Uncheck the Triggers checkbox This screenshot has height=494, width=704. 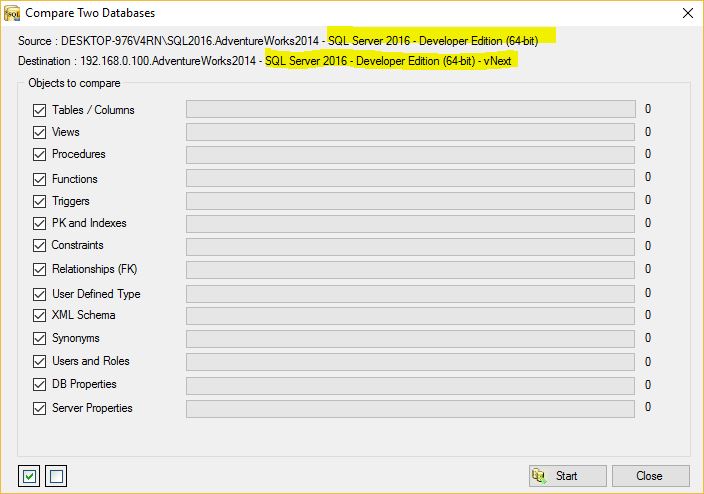pyautogui.click(x=40, y=201)
